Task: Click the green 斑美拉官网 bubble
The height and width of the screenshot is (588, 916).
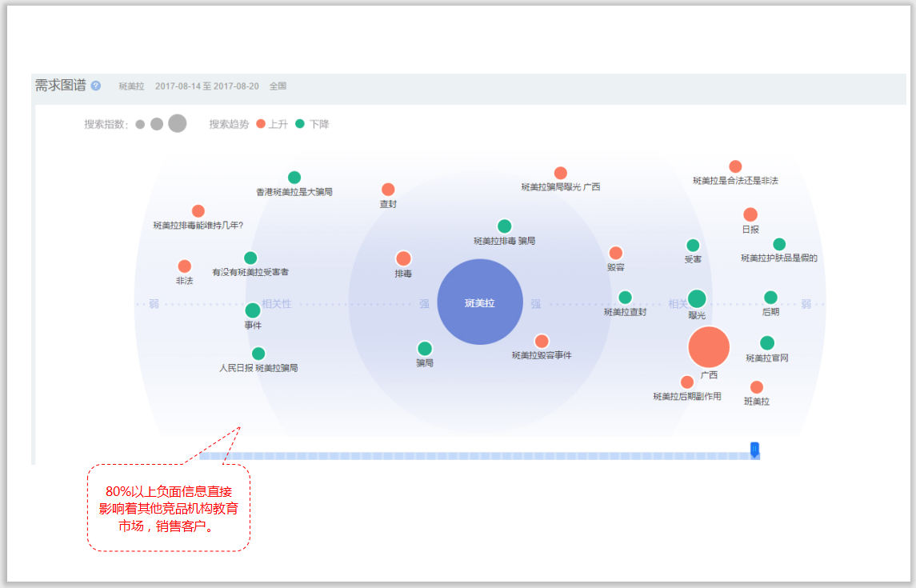Action: point(767,342)
